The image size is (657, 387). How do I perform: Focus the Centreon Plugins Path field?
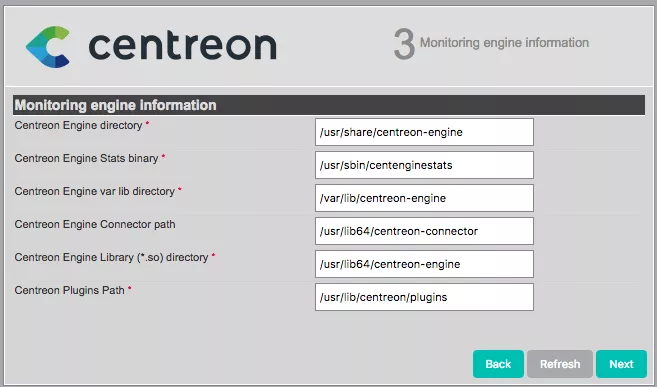coord(424,297)
